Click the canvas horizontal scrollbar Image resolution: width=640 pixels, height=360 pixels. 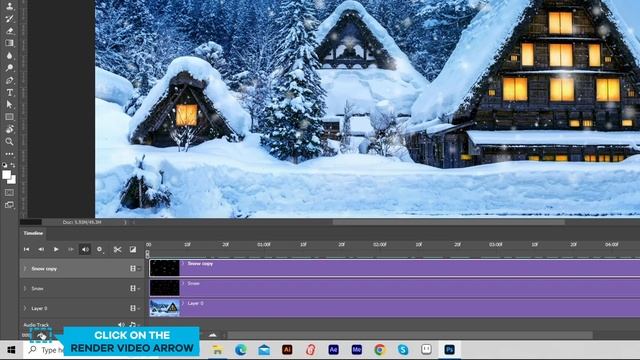[449, 222]
